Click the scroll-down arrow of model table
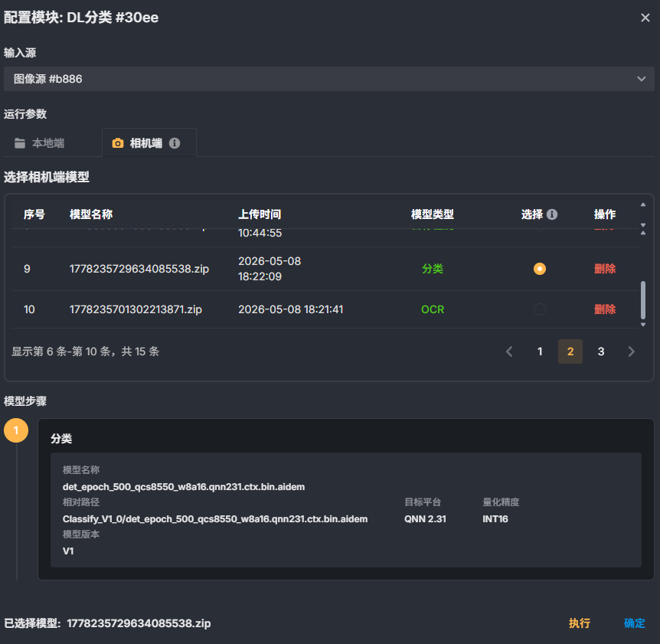Image resolution: width=660 pixels, height=644 pixels. pyautogui.click(x=643, y=325)
